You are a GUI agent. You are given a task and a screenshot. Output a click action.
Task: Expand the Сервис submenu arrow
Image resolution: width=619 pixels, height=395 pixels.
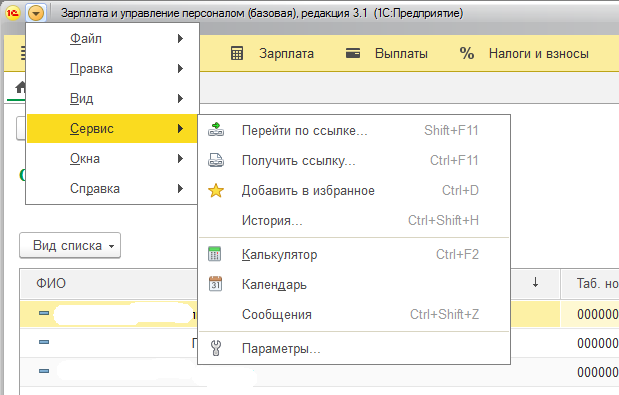click(x=180, y=129)
